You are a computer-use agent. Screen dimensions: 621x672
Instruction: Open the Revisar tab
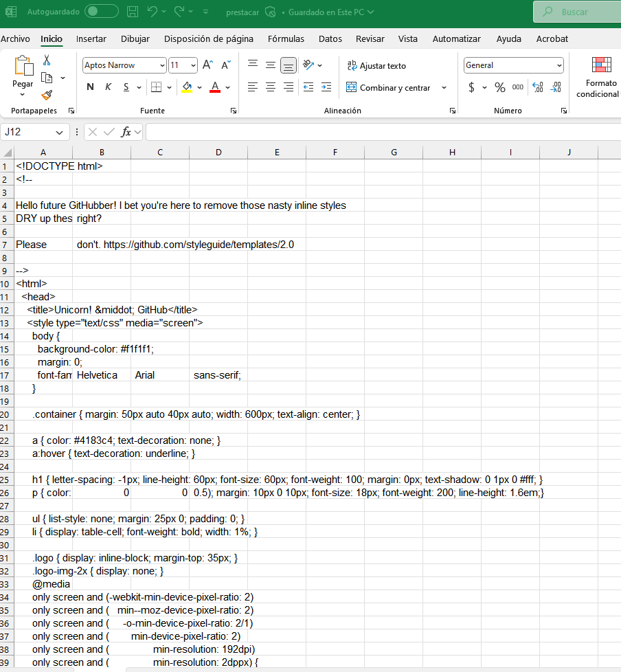(x=370, y=39)
